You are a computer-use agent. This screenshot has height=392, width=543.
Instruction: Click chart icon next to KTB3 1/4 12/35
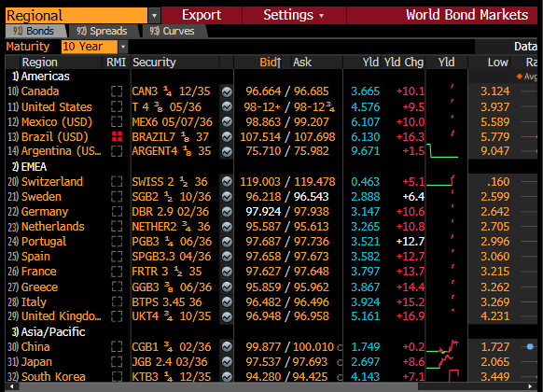click(227, 376)
